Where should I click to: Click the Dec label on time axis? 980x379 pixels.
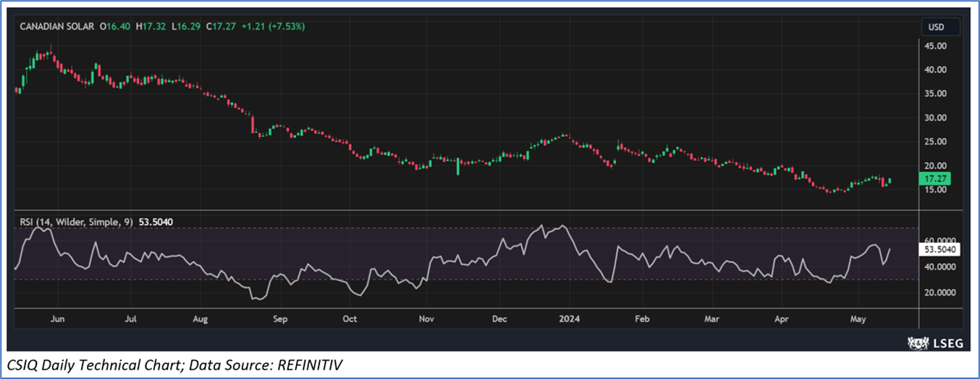click(500, 318)
